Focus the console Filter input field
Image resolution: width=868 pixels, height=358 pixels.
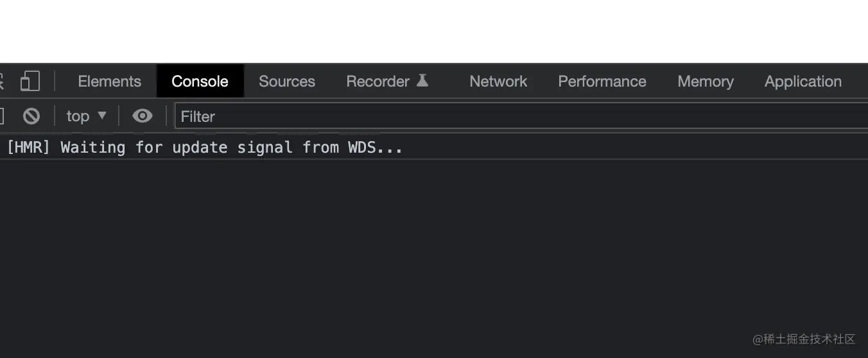pyautogui.click(x=514, y=117)
